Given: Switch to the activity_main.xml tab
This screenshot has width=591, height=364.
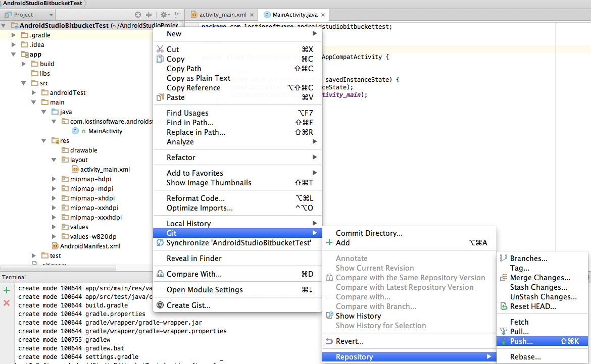Looking at the screenshot, I should [x=222, y=15].
